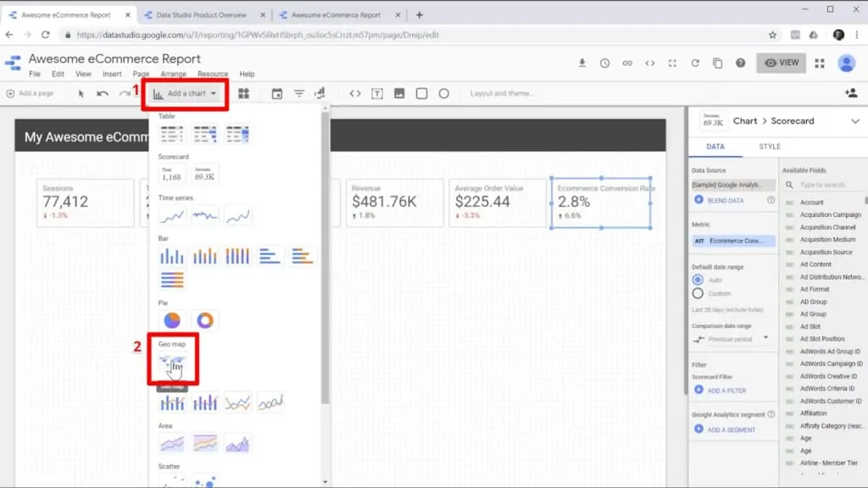Select the Ecommerce Conversion Rate scorecard
868x488 pixels.
coord(601,202)
